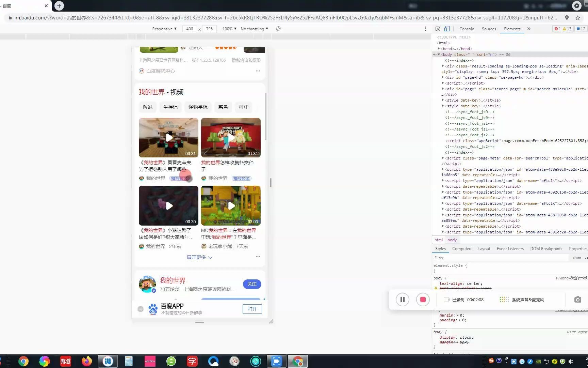This screenshot has width=588, height=368.
Task: Click the yellow warning count indicator
Action: coord(567,29)
